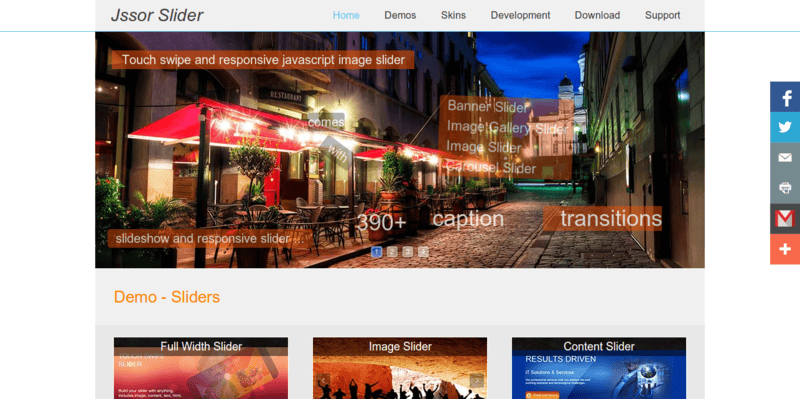800x399 pixels.
Task: Click the 'caption' text in the banner
Action: point(468,219)
